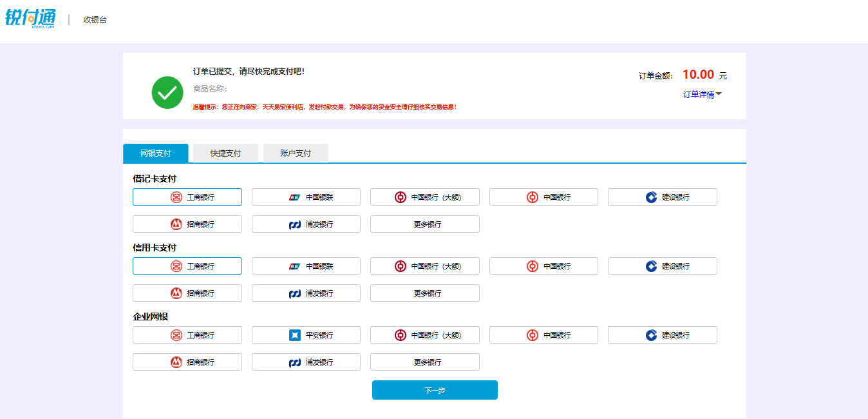Expand 订单详情 dropdown

coord(703,95)
